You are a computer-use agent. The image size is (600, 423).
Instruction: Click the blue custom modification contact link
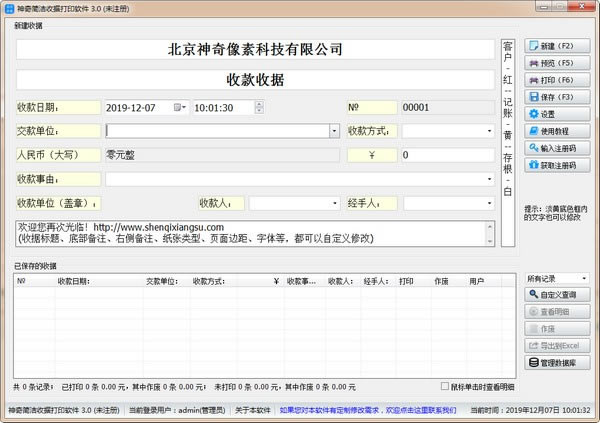click(x=367, y=410)
